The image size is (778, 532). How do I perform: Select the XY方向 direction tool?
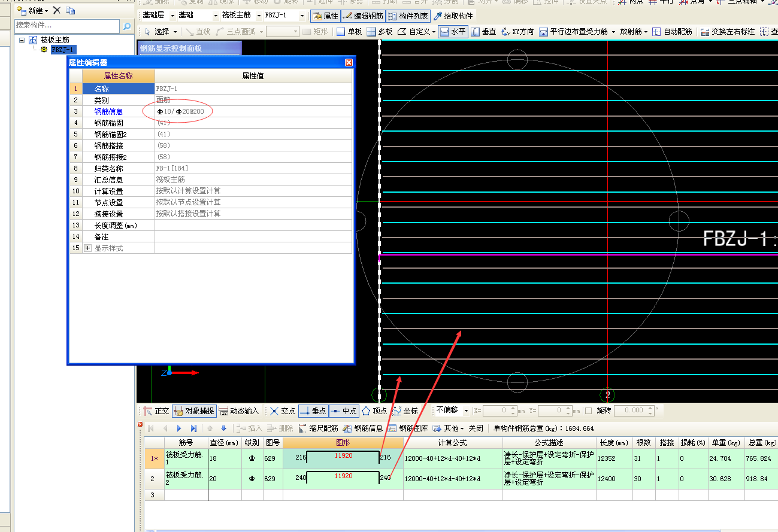pyautogui.click(x=517, y=32)
